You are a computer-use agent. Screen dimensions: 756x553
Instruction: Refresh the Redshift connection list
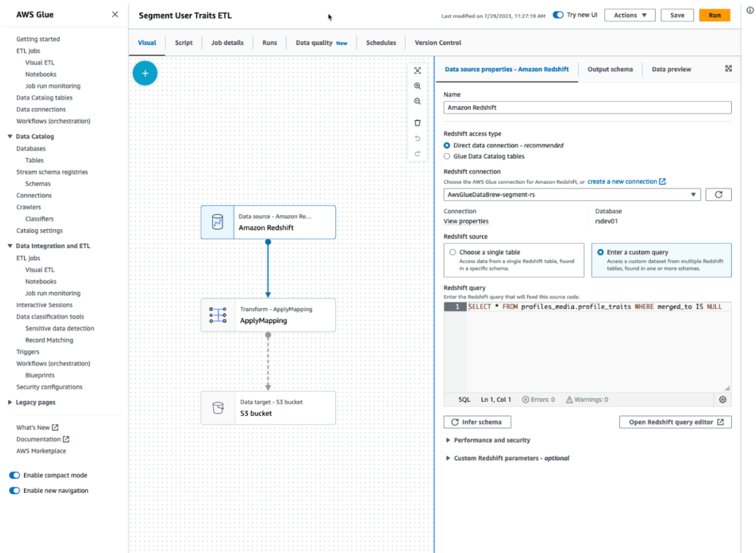(719, 194)
